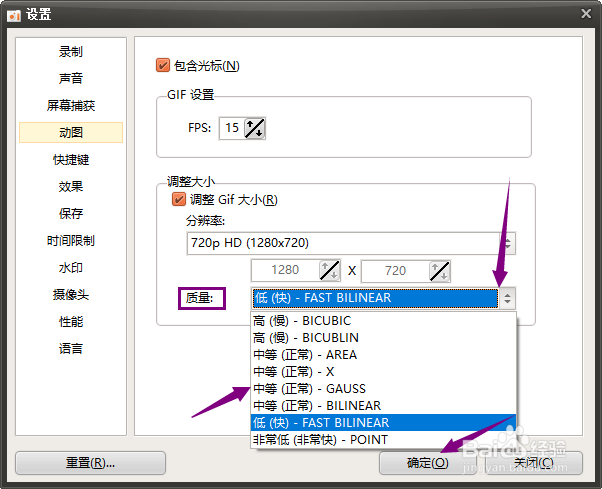This screenshot has width=602, height=489.
Task: Open the 效果 settings category
Action: (71, 187)
